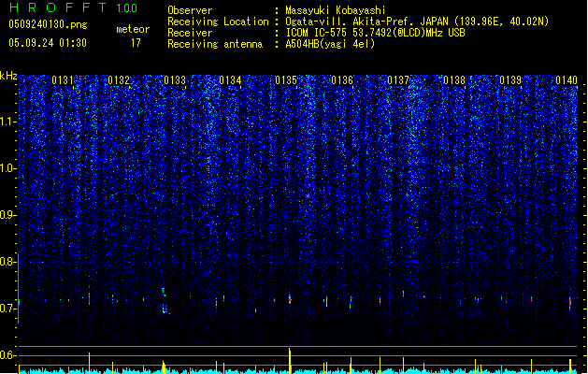
Task: Click the timestamp 05.09.24 01:30
Action: coord(48,43)
